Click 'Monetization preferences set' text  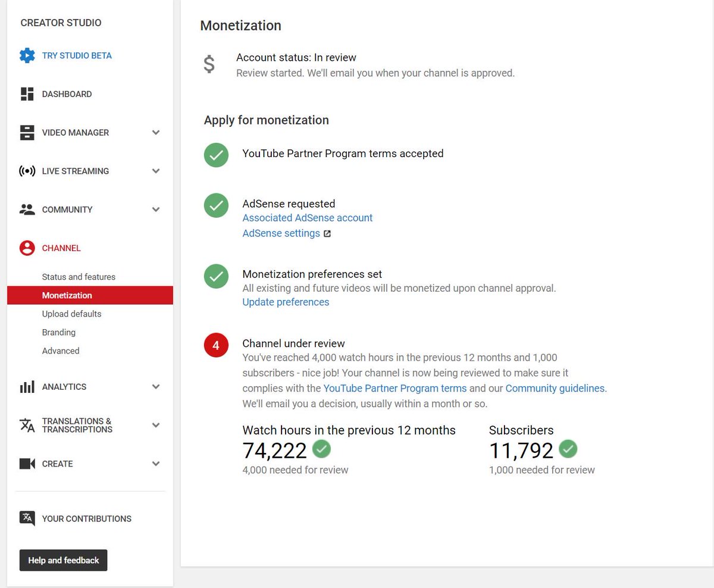point(312,274)
